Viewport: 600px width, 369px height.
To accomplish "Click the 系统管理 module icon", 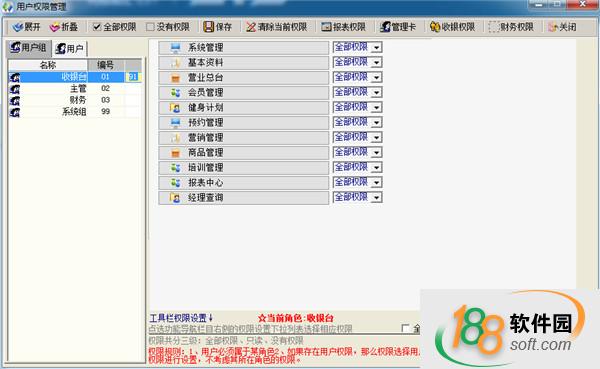I will (175, 48).
